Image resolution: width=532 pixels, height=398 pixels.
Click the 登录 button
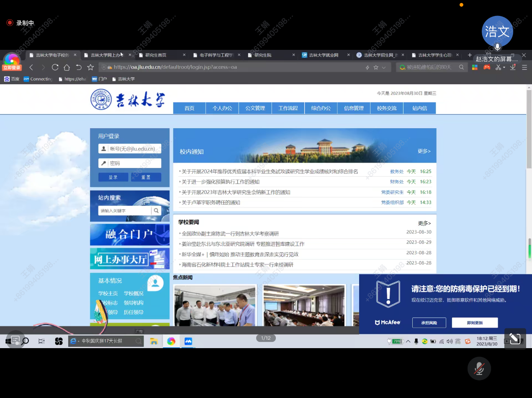click(x=113, y=177)
